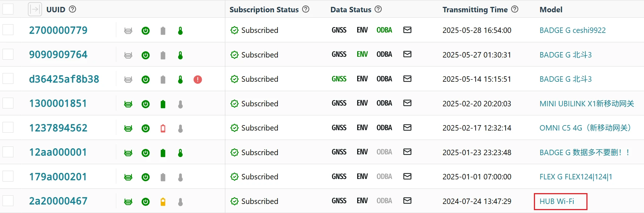Click the help icon next to Subscription Status
Viewport: 644px width, 213px height.
(306, 9)
